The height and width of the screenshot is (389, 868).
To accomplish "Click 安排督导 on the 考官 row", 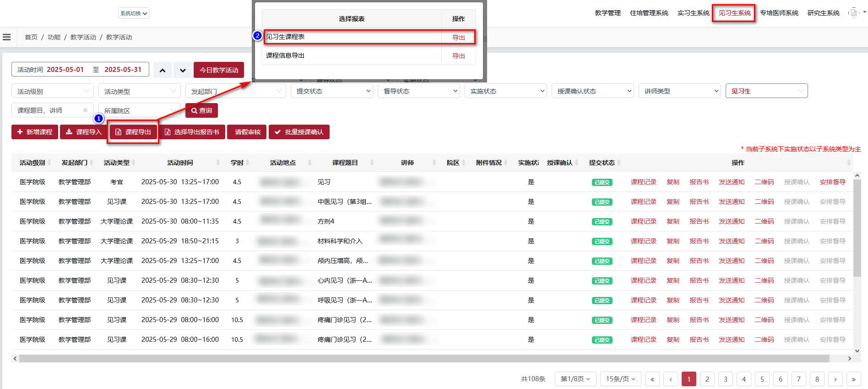I will coord(832,182).
